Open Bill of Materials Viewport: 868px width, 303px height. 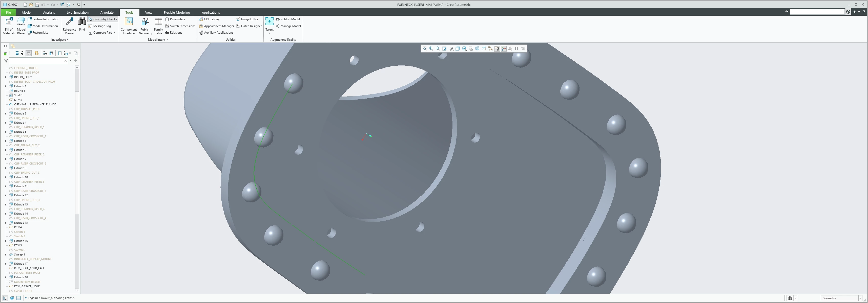(9, 26)
